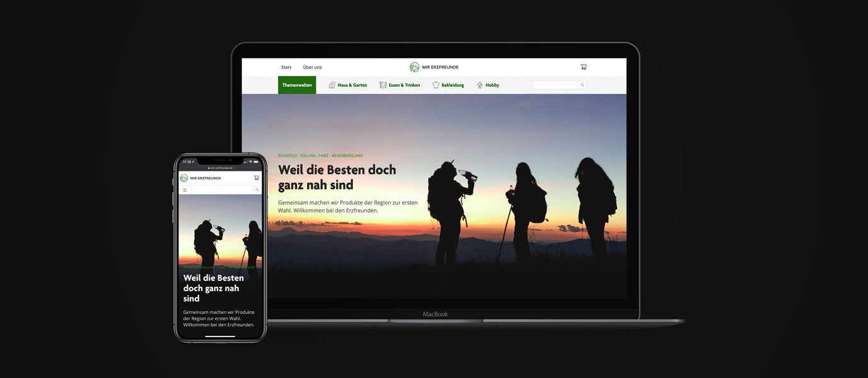Open the Hobby category

492,85
